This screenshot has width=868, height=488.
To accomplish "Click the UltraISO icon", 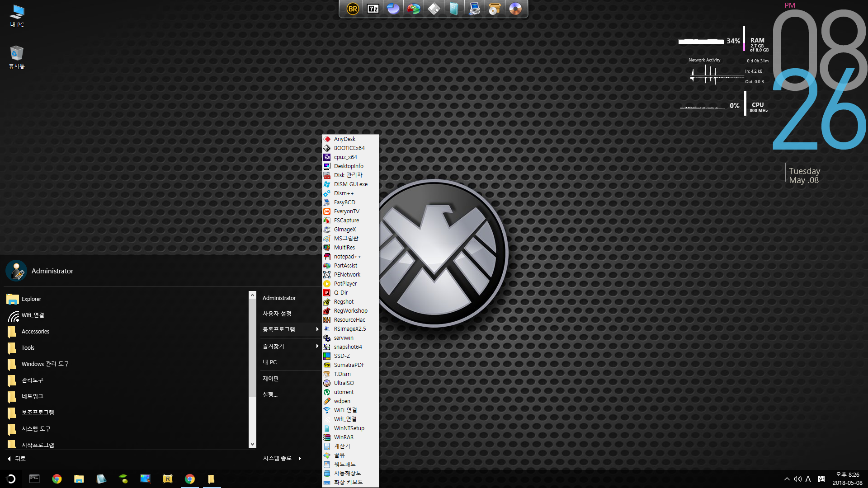I will [x=327, y=383].
